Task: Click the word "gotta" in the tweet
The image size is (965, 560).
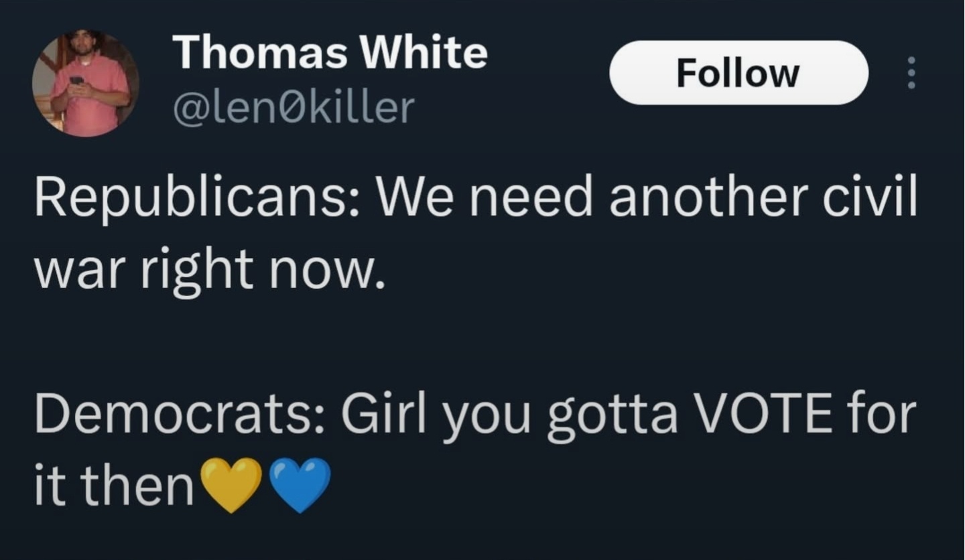Action: pos(611,416)
